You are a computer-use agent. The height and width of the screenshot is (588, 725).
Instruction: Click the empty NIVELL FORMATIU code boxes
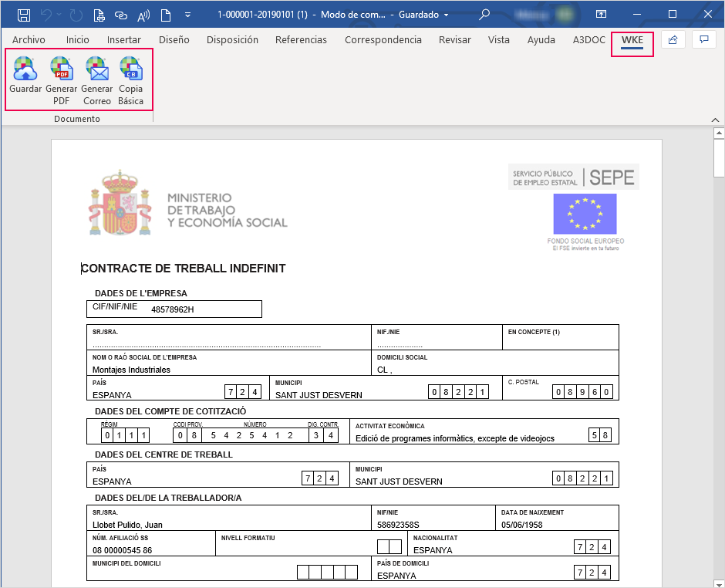pyautogui.click(x=389, y=547)
